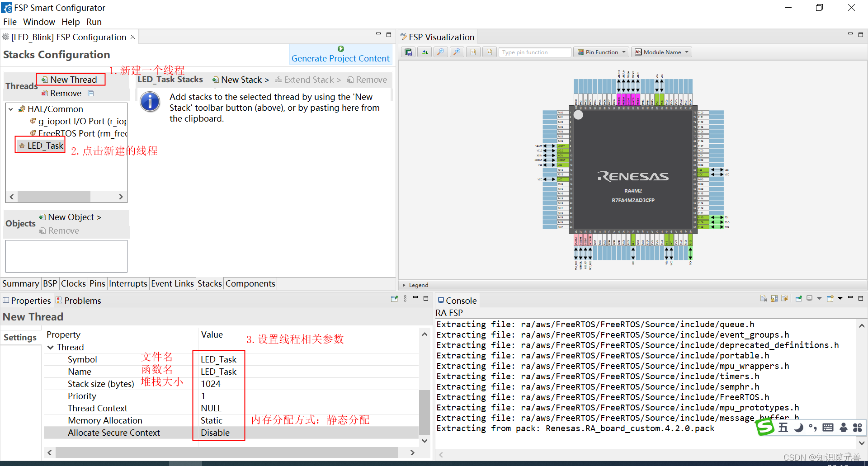This screenshot has height=466, width=868.
Task: Switch to the Summary tab
Action: pyautogui.click(x=20, y=283)
